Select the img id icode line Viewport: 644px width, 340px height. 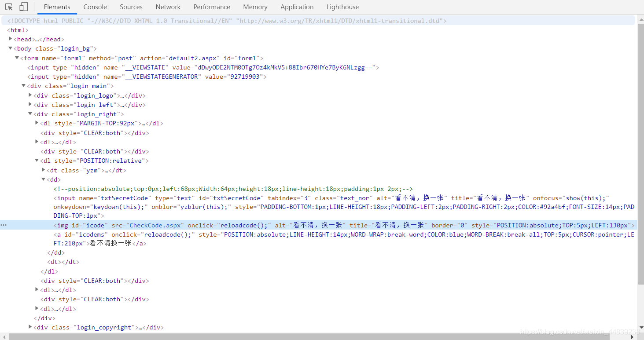click(x=344, y=225)
